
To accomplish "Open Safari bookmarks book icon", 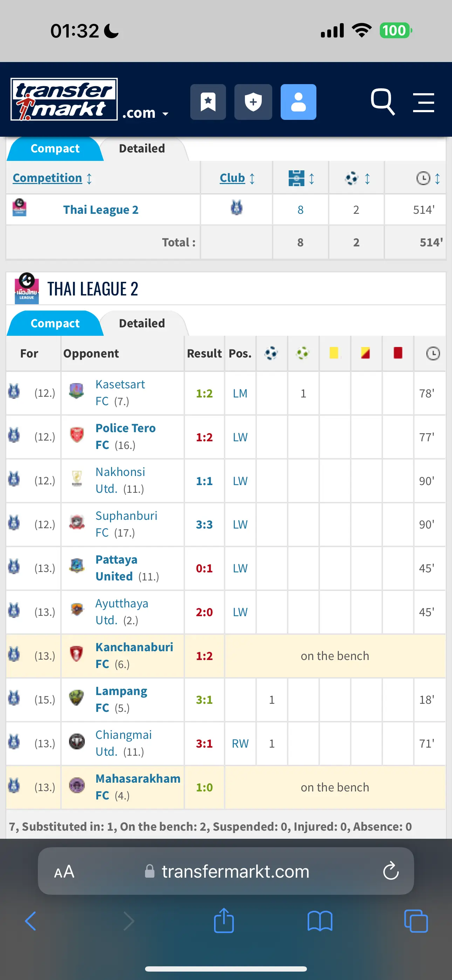I will point(320,921).
